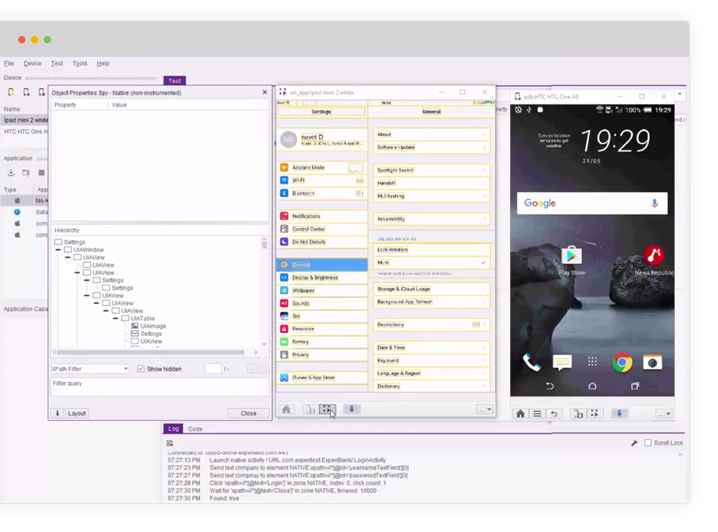This screenshot has width=718, height=532.
Task: Click the Layout button
Action: [x=77, y=413]
